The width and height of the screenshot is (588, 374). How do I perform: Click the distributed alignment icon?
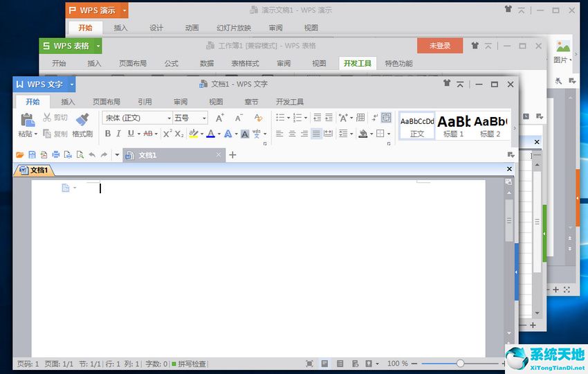click(328, 134)
